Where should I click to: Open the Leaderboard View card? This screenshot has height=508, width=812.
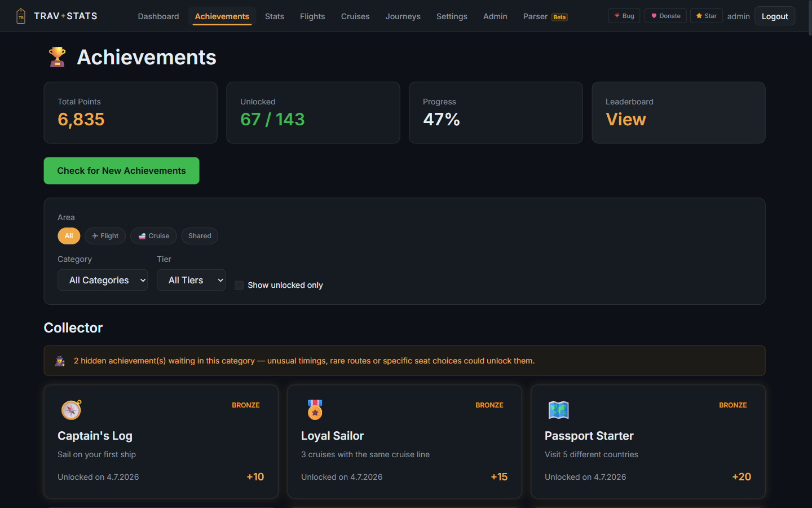point(678,113)
